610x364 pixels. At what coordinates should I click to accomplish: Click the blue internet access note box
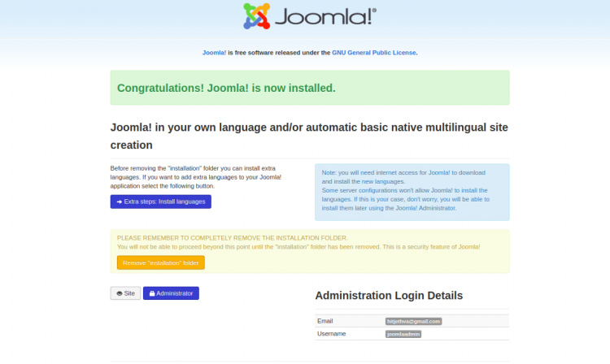pos(412,192)
